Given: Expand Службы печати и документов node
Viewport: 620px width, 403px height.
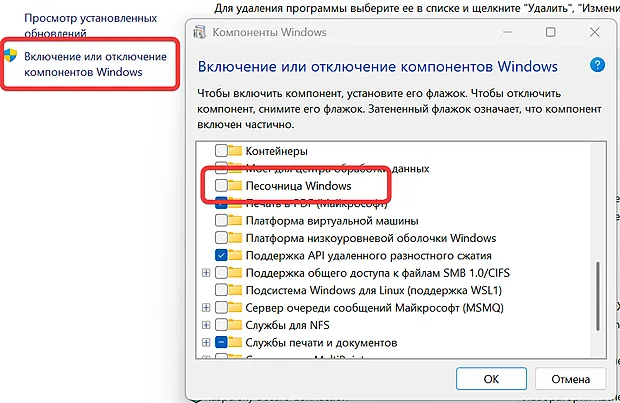Looking at the screenshot, I should (206, 342).
